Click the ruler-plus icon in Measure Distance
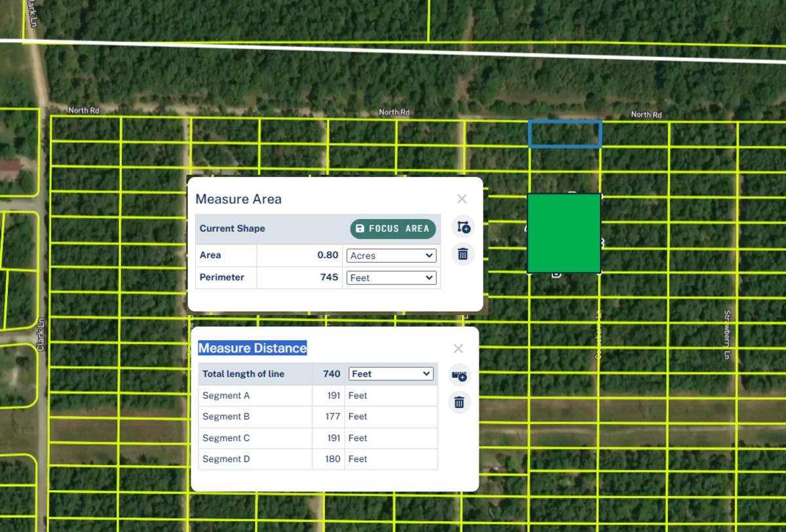The image size is (786, 532). 459,375
